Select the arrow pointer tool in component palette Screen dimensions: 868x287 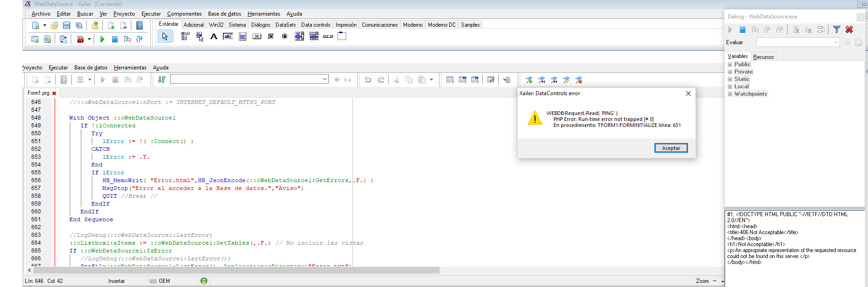coord(165,36)
